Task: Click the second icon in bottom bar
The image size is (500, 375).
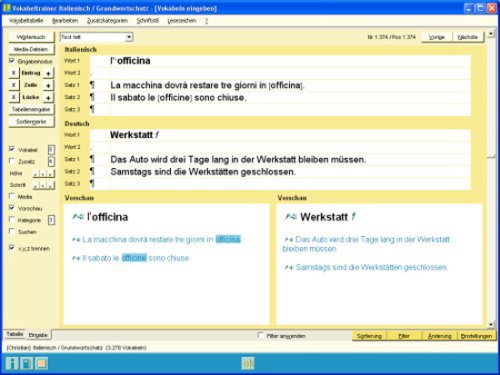Action: pyautogui.click(x=27, y=363)
